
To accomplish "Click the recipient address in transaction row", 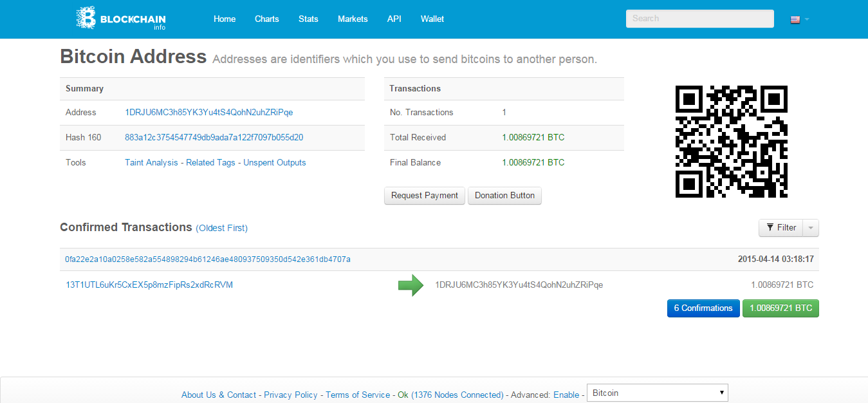I will (x=519, y=285).
